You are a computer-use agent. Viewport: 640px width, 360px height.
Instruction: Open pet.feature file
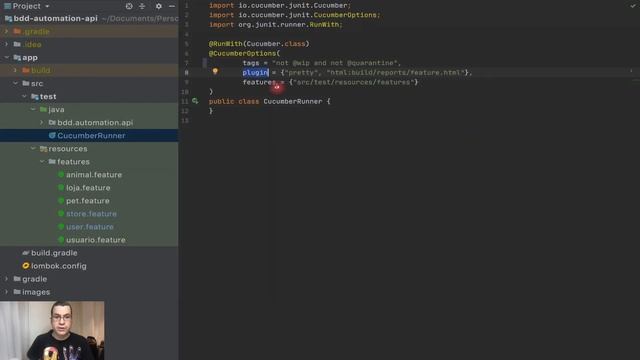(x=88, y=201)
